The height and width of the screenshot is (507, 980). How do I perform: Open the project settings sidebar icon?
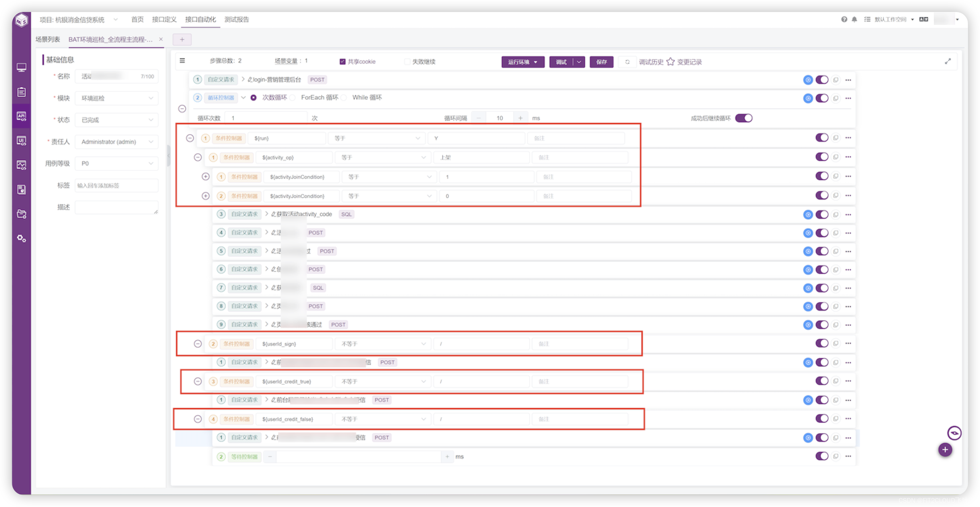(21, 214)
